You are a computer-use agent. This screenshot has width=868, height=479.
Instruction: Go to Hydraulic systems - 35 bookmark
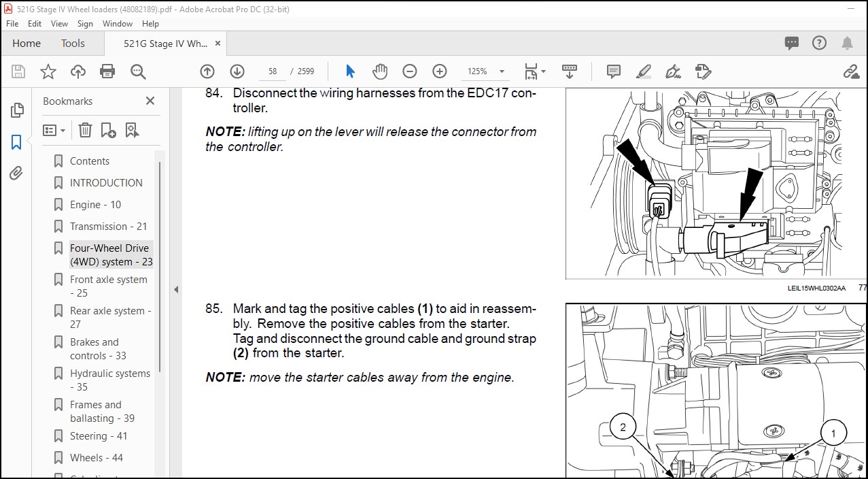pyautogui.click(x=110, y=380)
